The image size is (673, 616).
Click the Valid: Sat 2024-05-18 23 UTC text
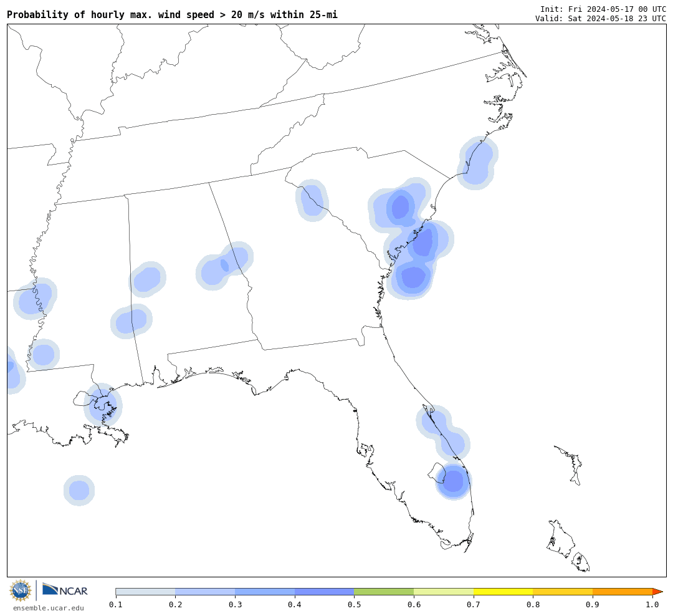601,19
